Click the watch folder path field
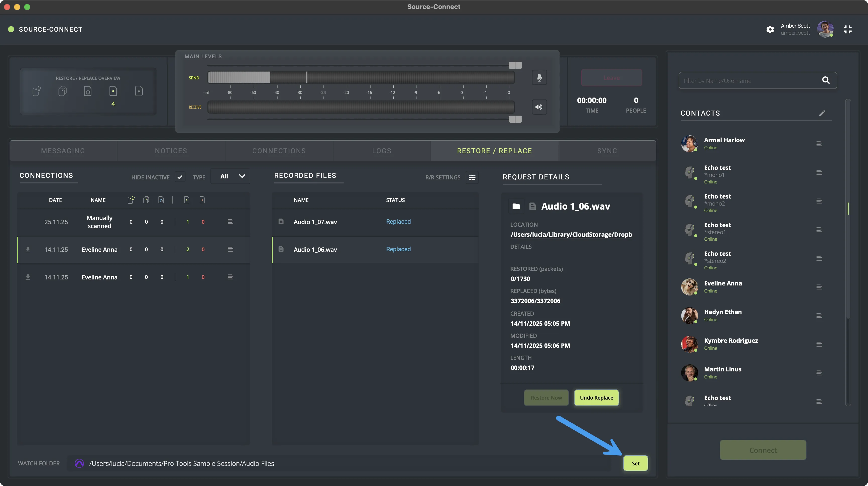 tap(339, 463)
